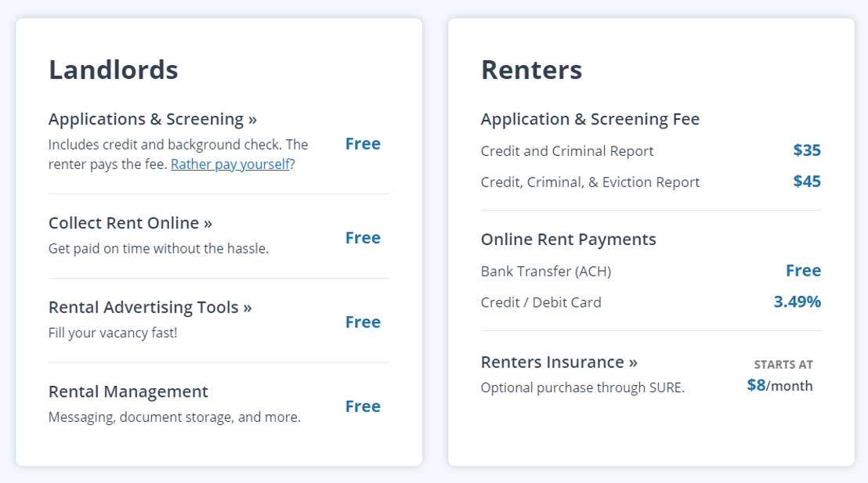Expand the chevron next to Renters Insurance
Viewport: 868px width, 483px height.
(631, 362)
